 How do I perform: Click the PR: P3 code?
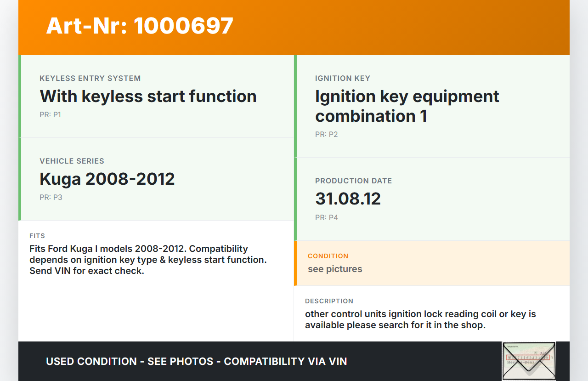[51, 198]
